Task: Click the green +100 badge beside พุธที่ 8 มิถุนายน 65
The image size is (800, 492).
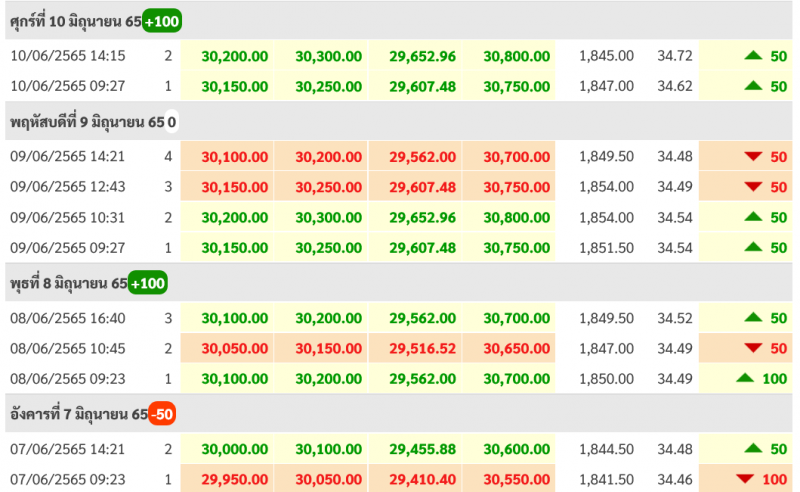Action: click(x=148, y=284)
